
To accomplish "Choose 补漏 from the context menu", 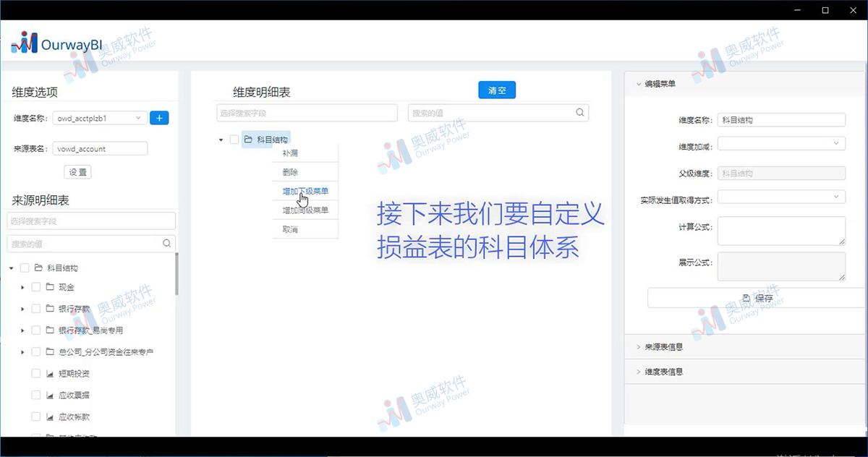I will [x=305, y=153].
